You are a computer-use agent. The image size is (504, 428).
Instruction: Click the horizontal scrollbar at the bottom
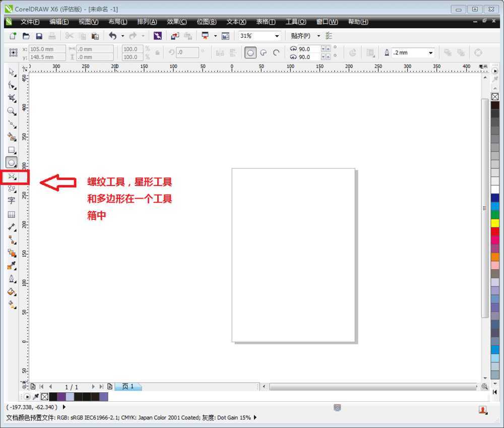point(373,386)
